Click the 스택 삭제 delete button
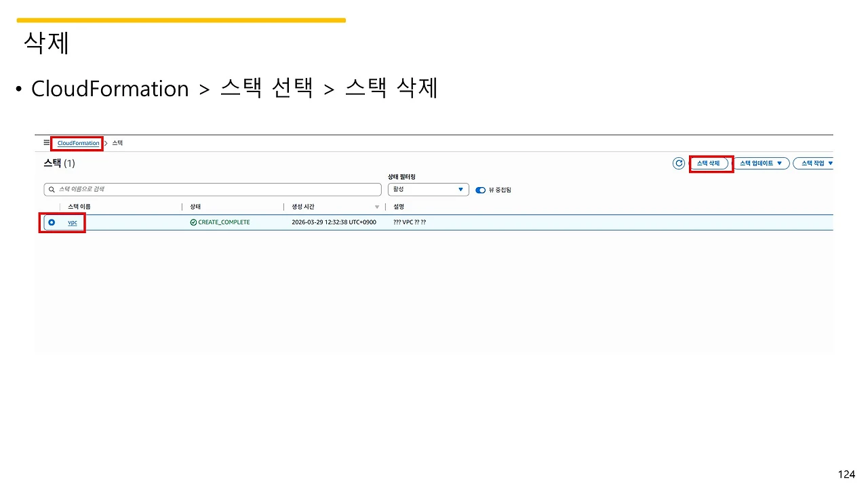The width and height of the screenshot is (868, 488). coord(710,163)
